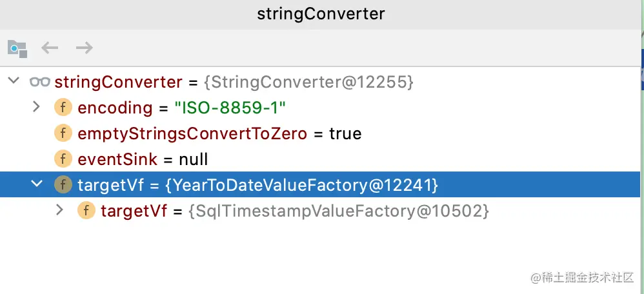Click the glasses watch icon beside stringConverter
644x294 pixels.
(x=40, y=82)
